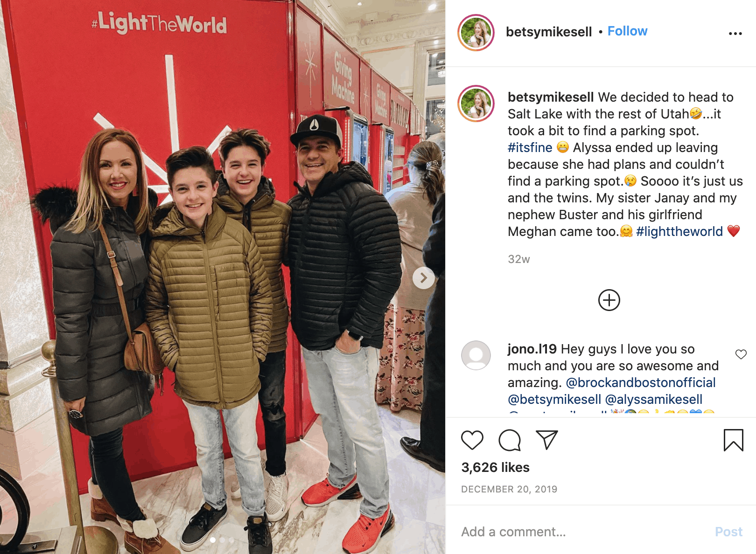
Task: Save post with bookmark icon
Action: pos(733,440)
